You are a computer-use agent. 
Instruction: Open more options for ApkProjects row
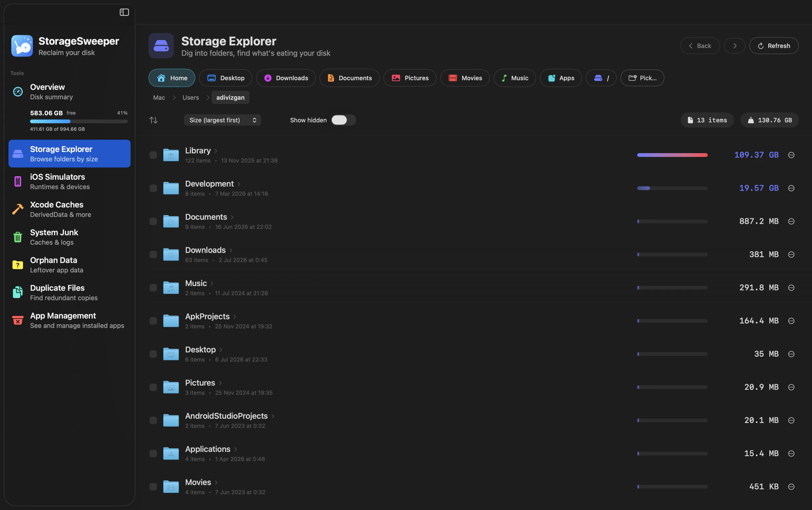point(791,321)
